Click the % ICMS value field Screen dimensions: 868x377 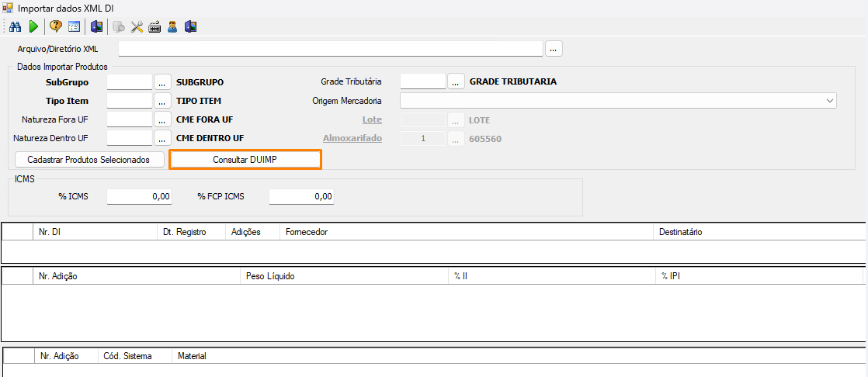(139, 197)
